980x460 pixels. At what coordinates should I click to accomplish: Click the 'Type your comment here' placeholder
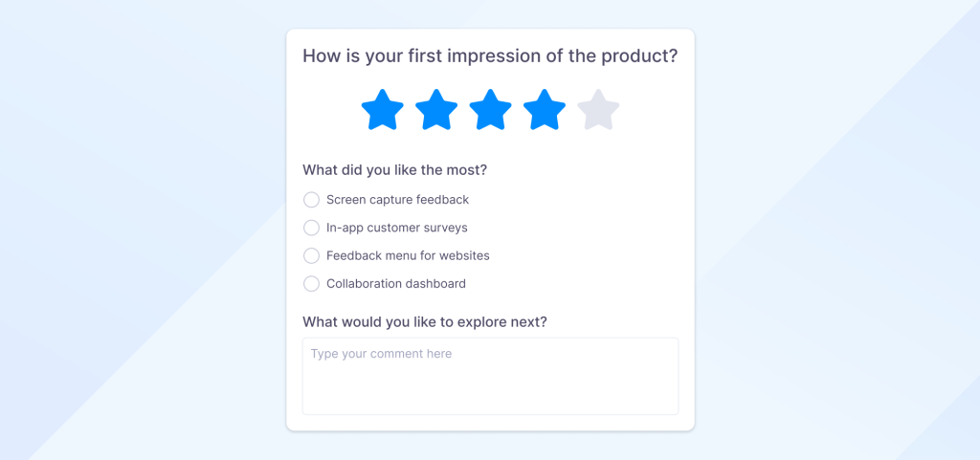point(381,354)
